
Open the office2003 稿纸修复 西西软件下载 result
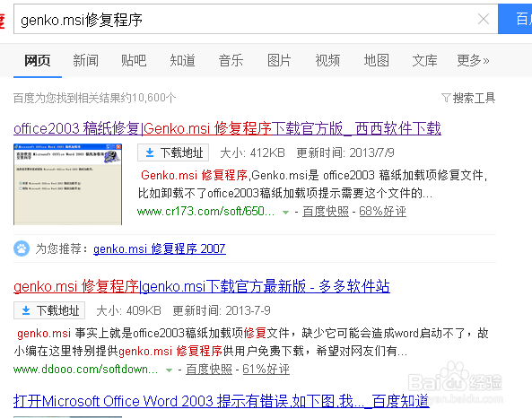pos(227,128)
